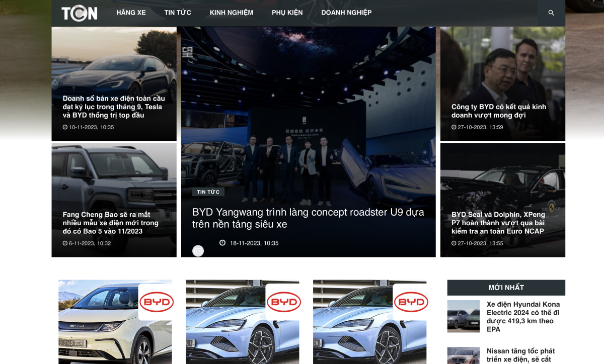604x364 pixels.
Task: Click the BYD logo on the white car card
Action: point(156,302)
